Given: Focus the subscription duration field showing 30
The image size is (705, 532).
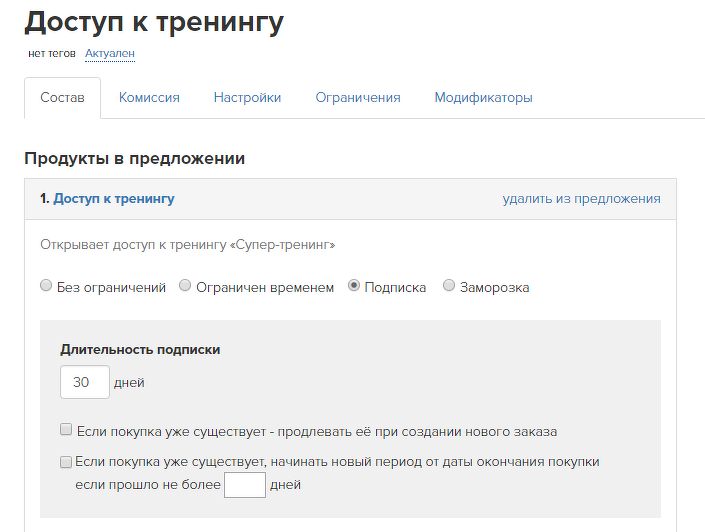Looking at the screenshot, I should pyautogui.click(x=85, y=382).
